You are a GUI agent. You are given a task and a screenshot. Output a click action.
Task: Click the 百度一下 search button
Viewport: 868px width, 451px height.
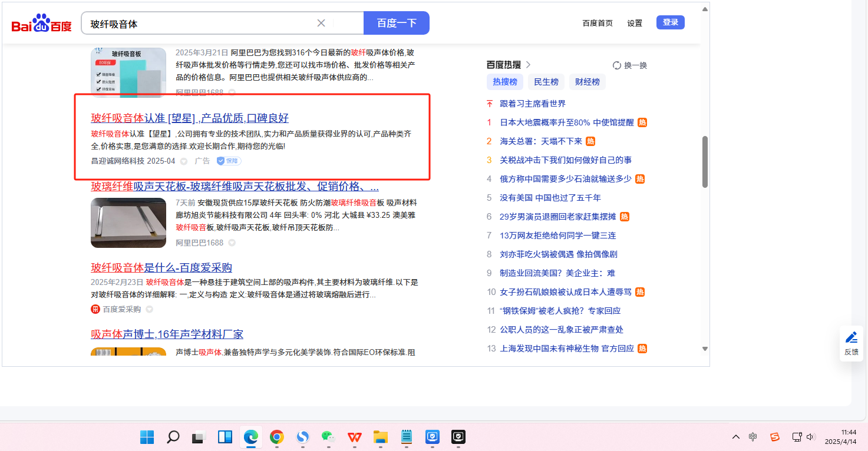[x=396, y=23]
